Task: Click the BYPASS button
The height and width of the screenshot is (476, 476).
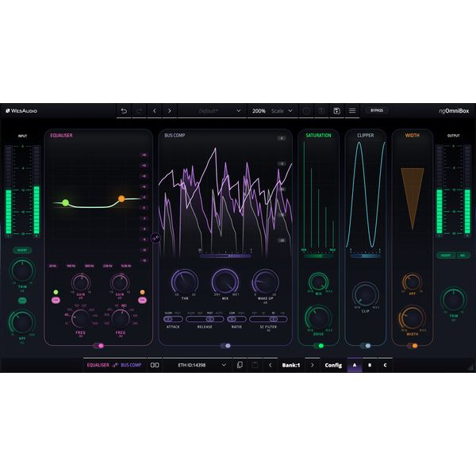Action: tap(377, 110)
